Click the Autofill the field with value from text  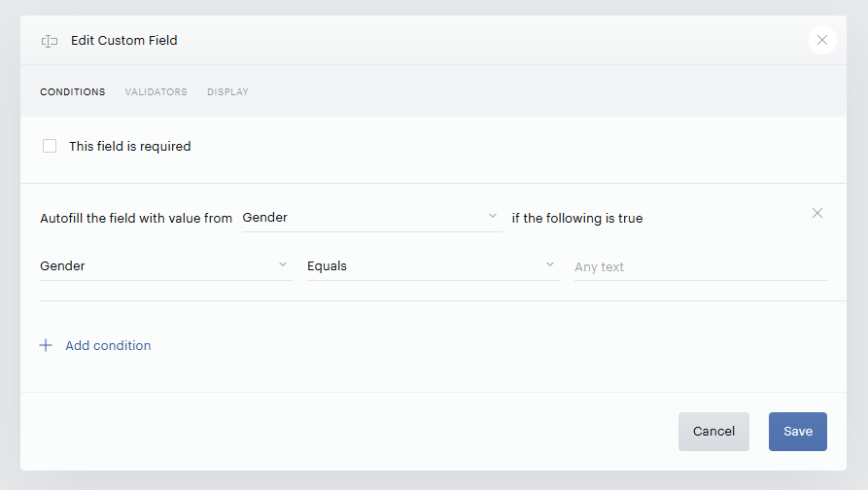click(x=136, y=218)
